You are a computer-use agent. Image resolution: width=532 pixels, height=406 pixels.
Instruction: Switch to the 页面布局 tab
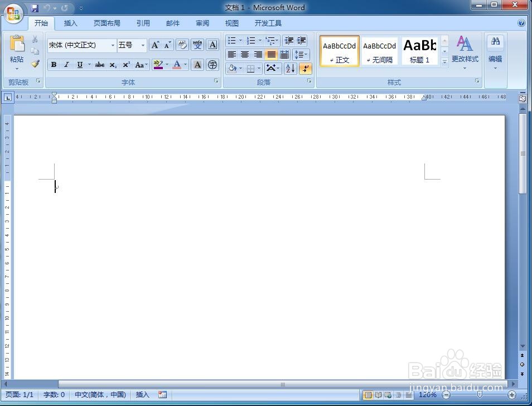107,23
